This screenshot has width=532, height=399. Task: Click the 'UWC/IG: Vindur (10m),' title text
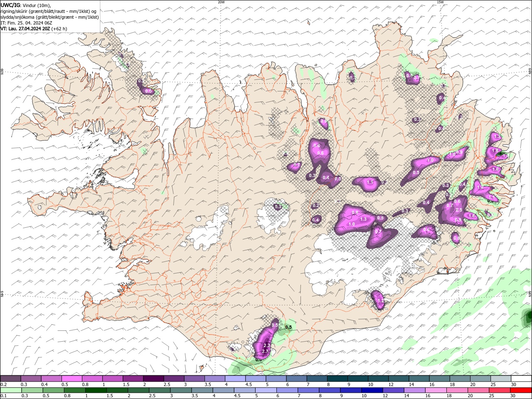(x=26, y=5)
